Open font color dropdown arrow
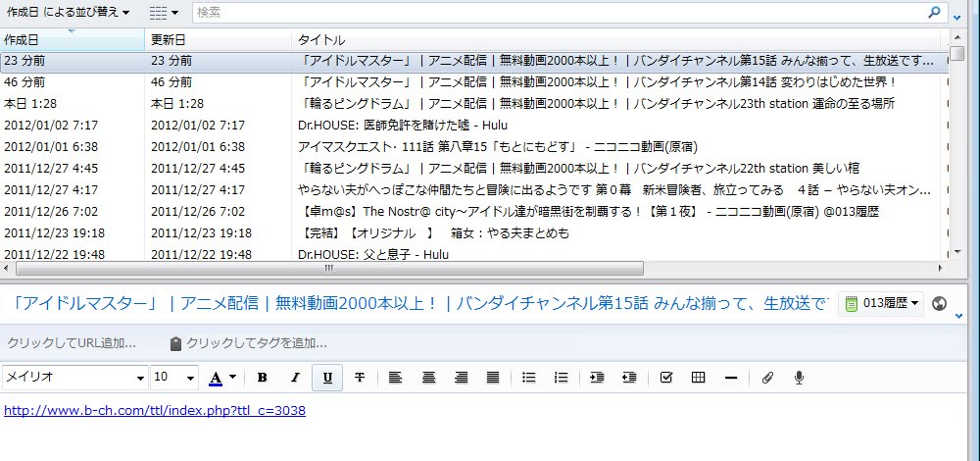Screen dimensions: 980x461 point(233,378)
